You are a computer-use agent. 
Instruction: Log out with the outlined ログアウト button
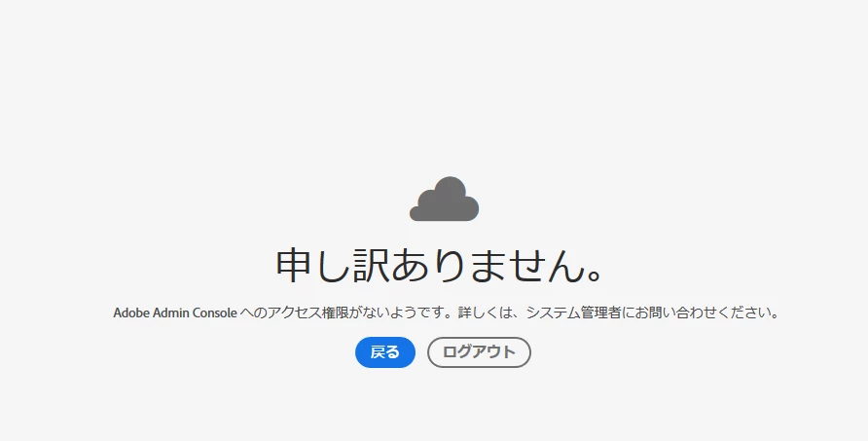(479, 352)
